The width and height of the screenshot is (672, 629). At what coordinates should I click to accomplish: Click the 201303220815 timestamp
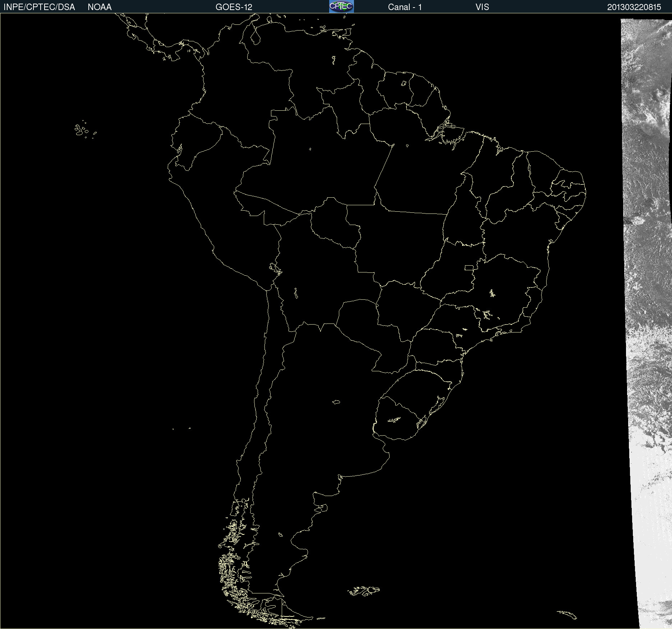634,7
